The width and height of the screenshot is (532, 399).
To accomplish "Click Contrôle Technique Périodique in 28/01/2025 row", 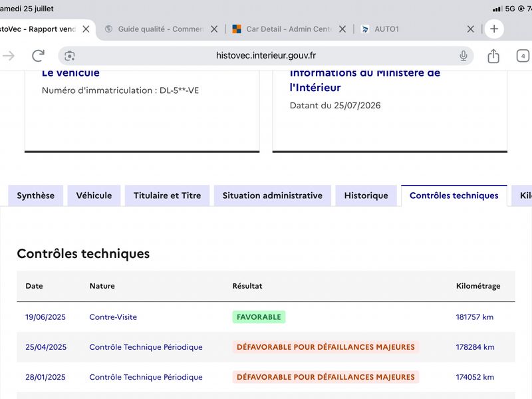I will 146,377.
